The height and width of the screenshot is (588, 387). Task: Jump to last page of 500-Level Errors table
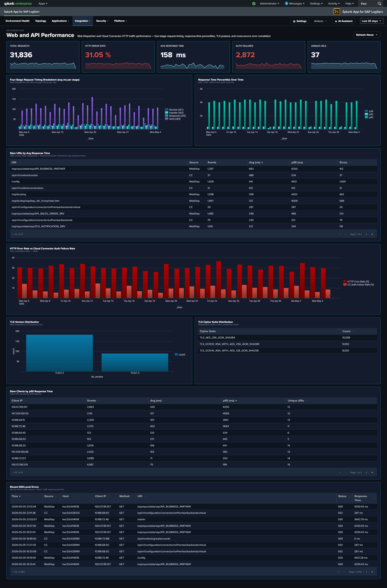tap(372, 571)
